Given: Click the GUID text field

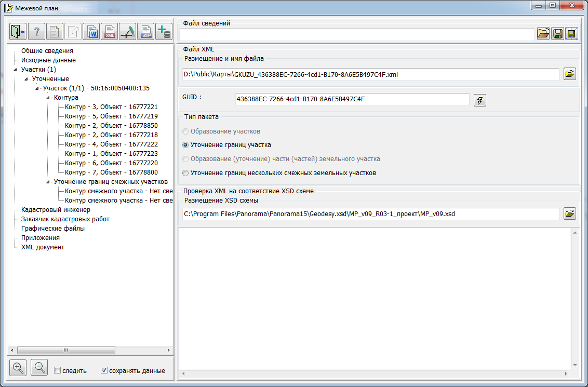Looking at the screenshot, I should (x=352, y=99).
